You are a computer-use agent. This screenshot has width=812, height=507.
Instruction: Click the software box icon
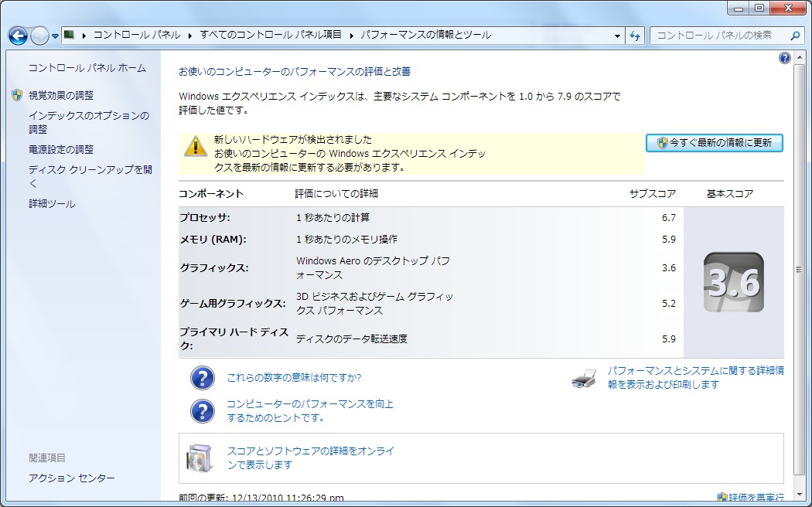(x=200, y=458)
